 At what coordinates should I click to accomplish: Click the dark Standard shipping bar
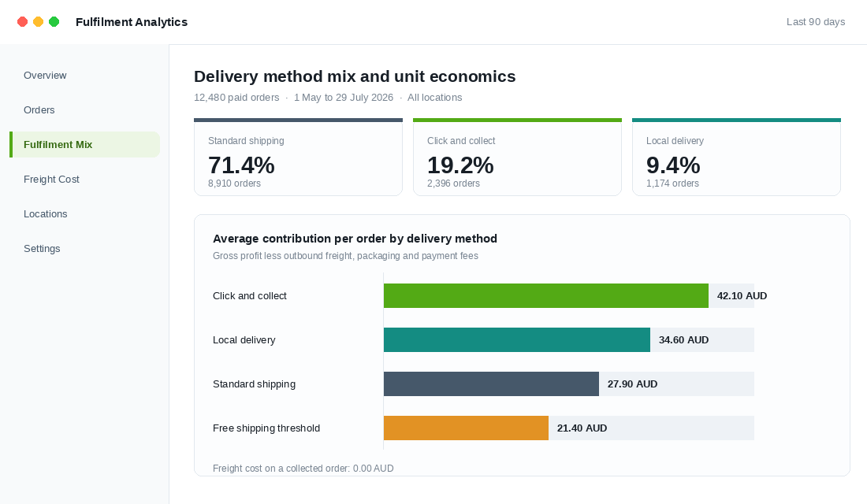point(491,384)
